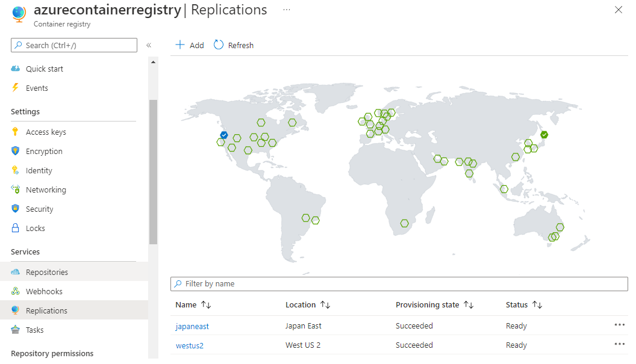Select the checked West US 2 map marker
636x364 pixels.
pyautogui.click(x=224, y=135)
